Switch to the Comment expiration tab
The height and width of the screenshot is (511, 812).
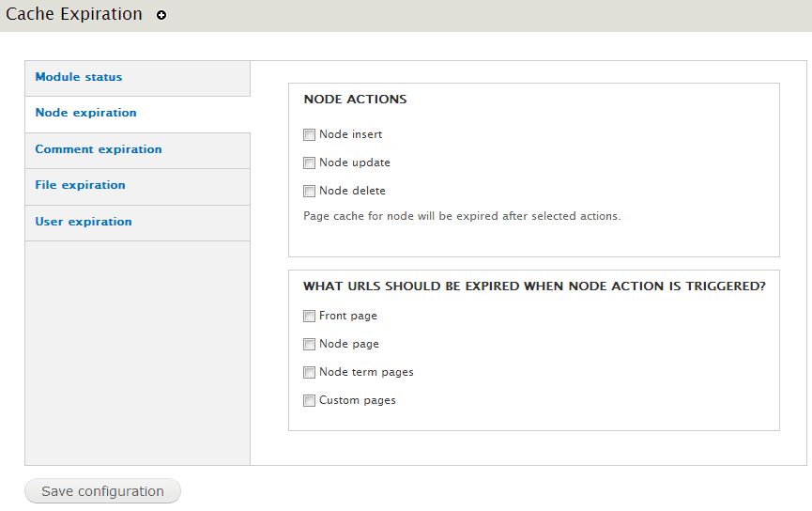point(99,149)
